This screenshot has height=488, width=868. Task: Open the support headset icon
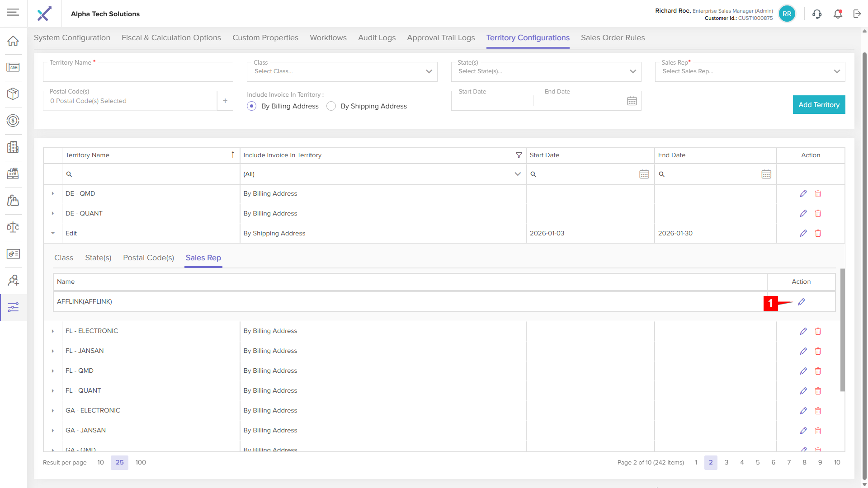coord(817,14)
